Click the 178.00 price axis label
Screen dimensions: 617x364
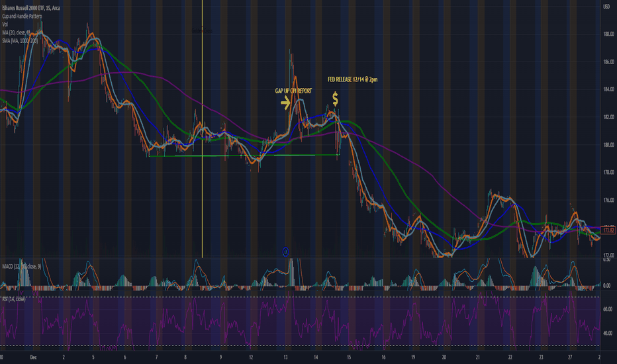(x=609, y=172)
